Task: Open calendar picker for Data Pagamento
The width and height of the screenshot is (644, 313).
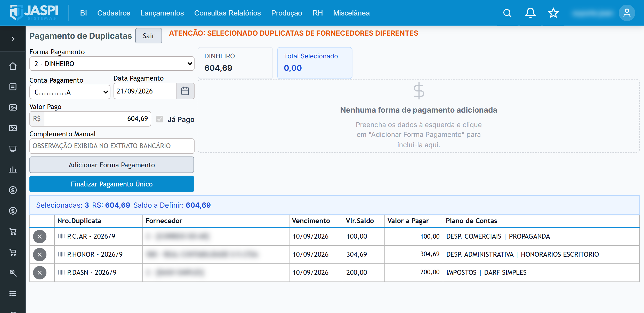Action: (x=185, y=91)
